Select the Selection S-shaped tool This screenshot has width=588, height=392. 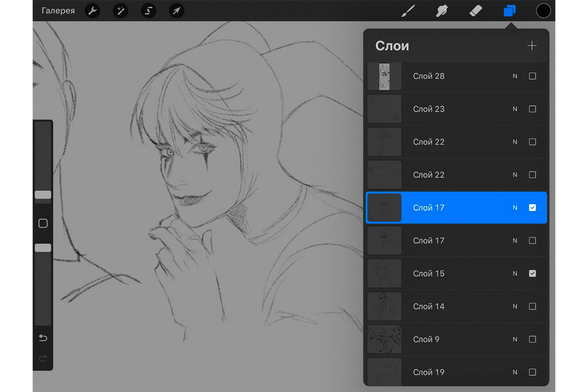pos(149,11)
